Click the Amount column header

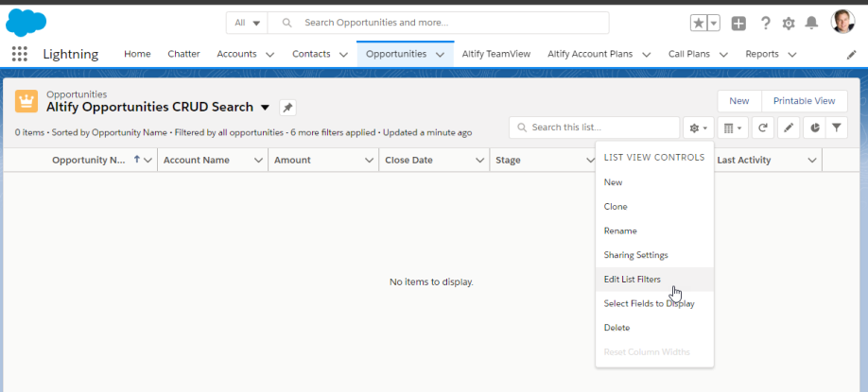292,161
